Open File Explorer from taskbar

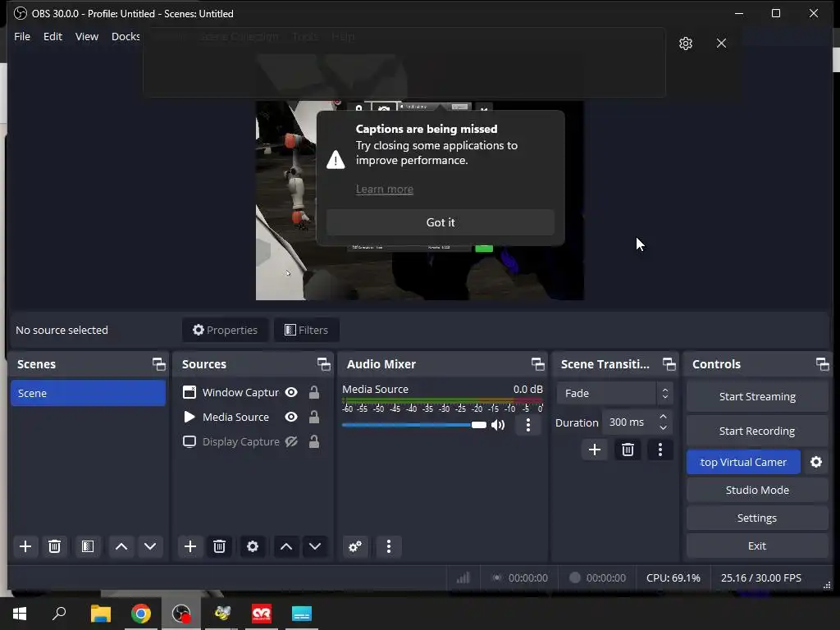point(101,614)
